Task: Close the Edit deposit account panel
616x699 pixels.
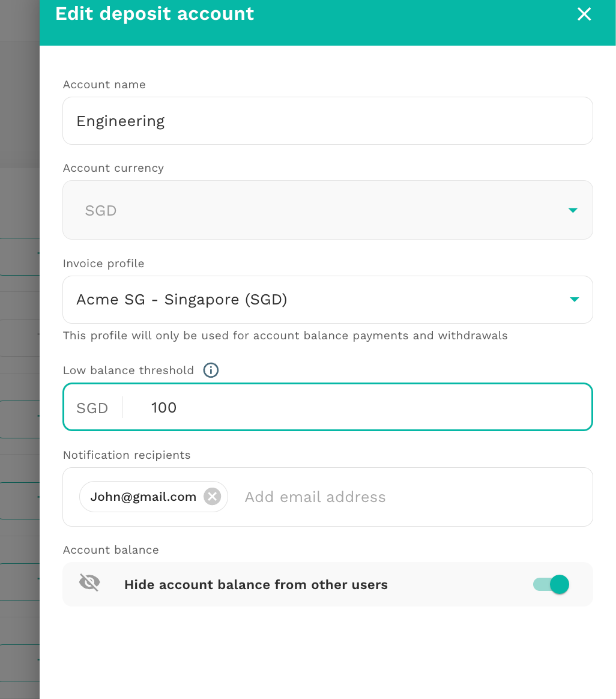Action: click(x=584, y=14)
